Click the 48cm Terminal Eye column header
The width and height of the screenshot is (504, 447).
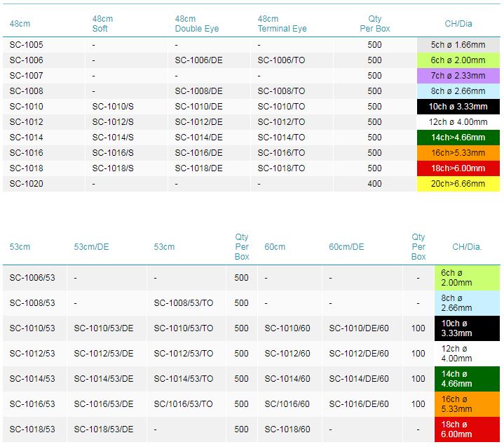(x=282, y=24)
